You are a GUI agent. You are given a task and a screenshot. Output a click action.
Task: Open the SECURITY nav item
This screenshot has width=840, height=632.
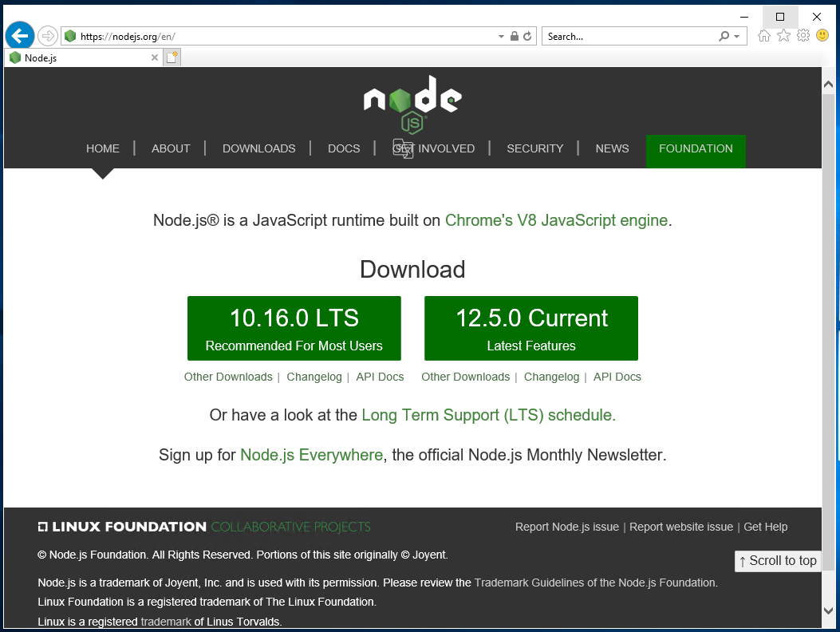[x=535, y=148]
